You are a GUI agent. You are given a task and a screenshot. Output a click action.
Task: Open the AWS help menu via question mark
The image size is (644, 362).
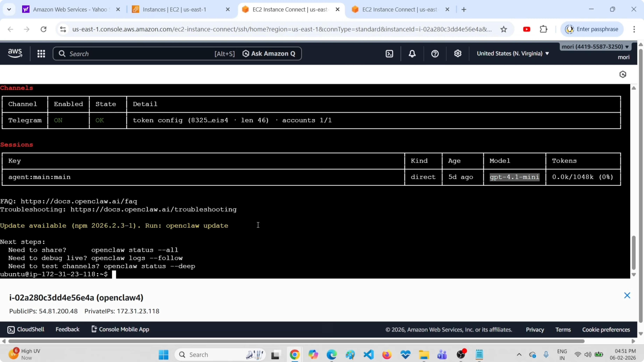(x=435, y=54)
